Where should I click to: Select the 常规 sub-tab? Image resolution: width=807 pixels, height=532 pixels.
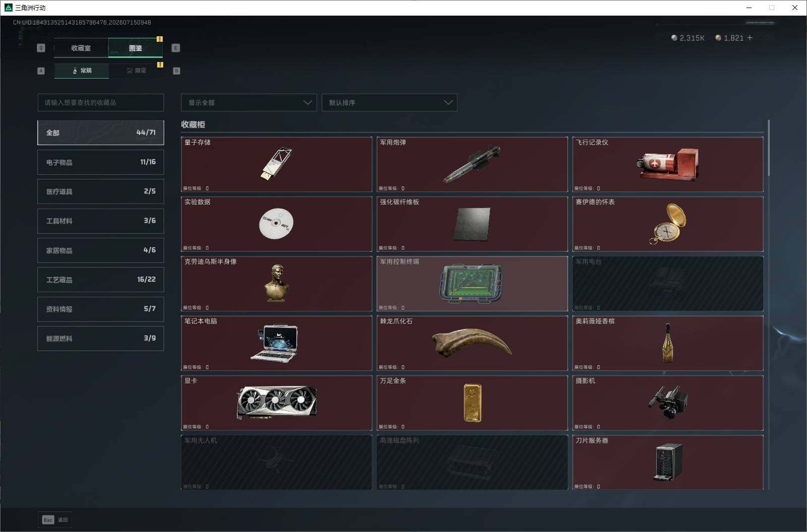(82, 71)
